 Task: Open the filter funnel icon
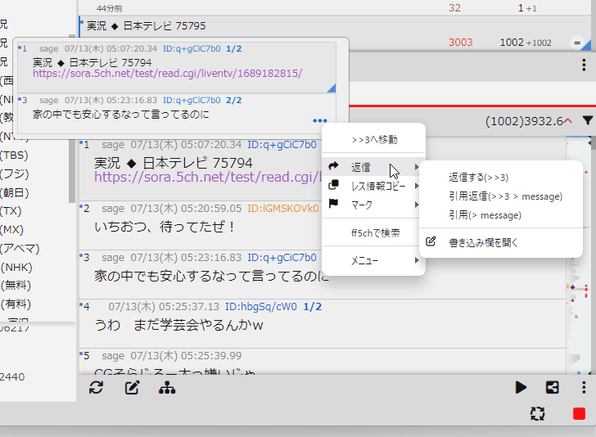(x=587, y=121)
